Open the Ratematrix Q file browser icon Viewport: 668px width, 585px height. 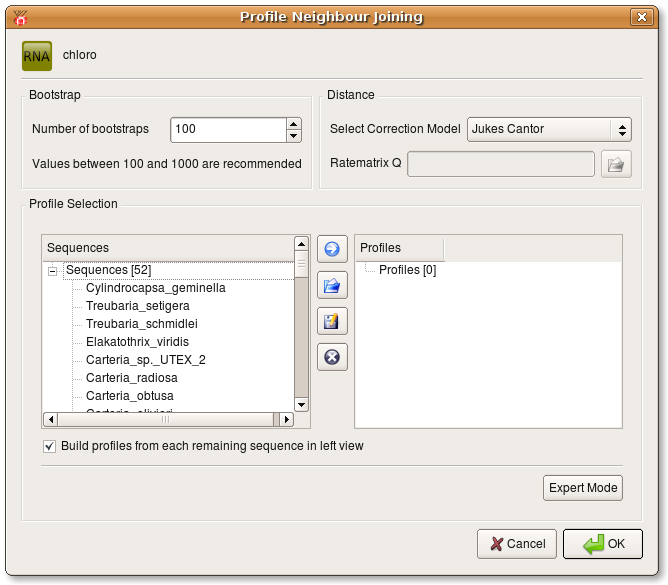pos(616,164)
